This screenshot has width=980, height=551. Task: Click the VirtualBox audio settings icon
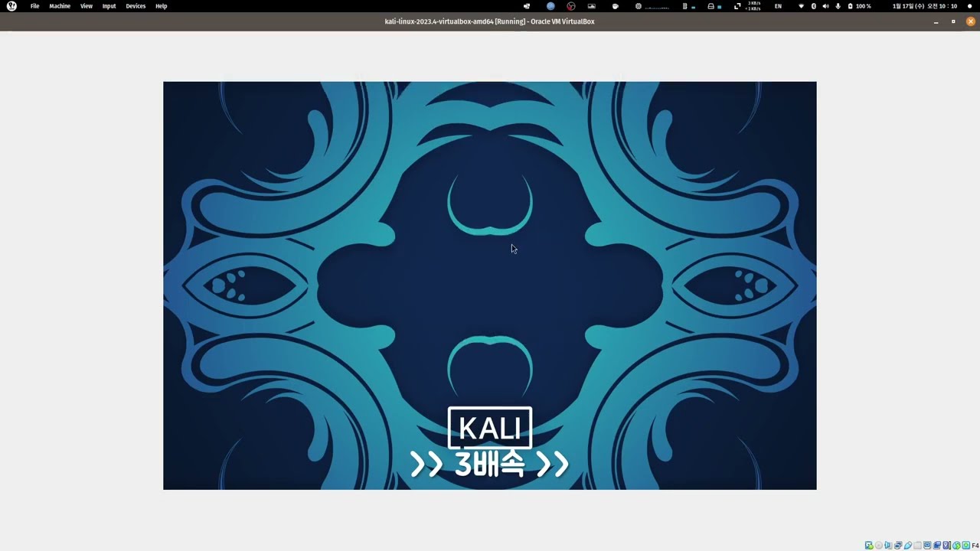click(x=888, y=546)
